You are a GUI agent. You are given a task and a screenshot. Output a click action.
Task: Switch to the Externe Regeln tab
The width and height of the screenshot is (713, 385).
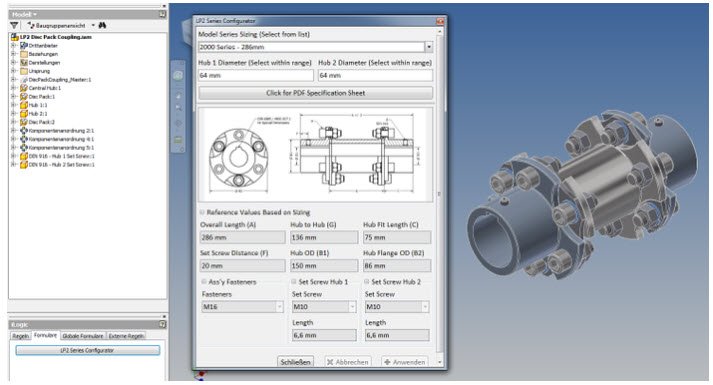tap(126, 336)
